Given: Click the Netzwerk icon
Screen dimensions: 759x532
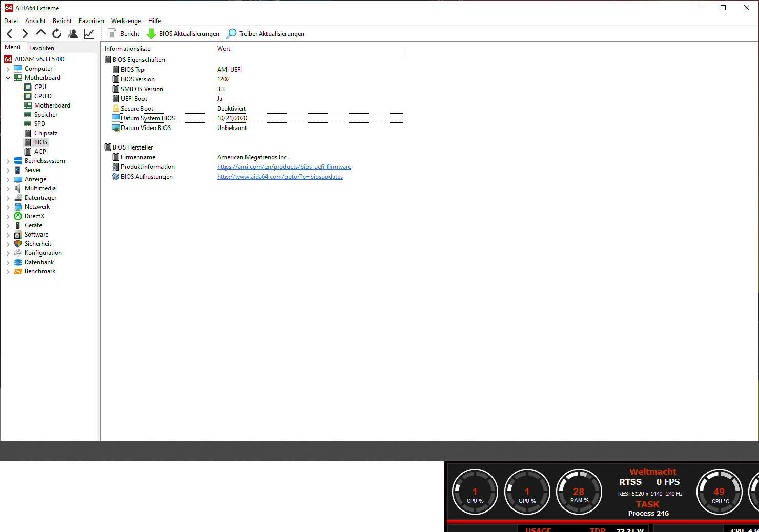Looking at the screenshot, I should pyautogui.click(x=18, y=207).
